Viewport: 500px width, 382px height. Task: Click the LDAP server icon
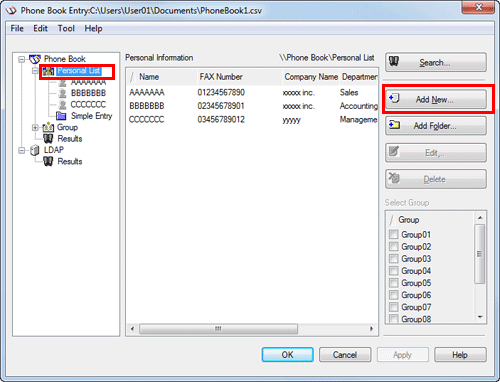(35, 150)
